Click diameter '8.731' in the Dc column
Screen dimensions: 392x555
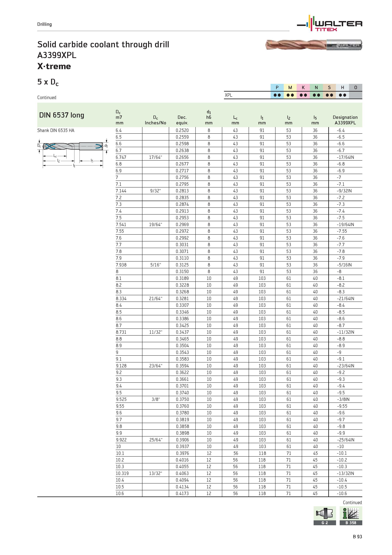coord(121,332)
